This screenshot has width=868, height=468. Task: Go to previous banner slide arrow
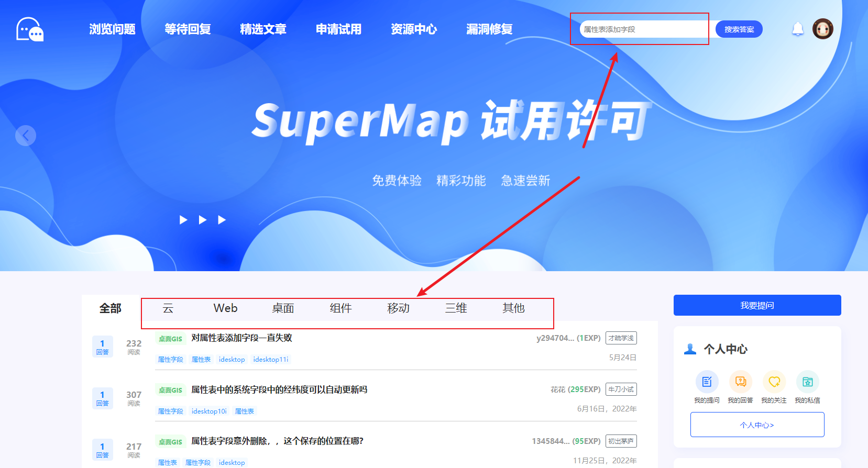tap(26, 136)
